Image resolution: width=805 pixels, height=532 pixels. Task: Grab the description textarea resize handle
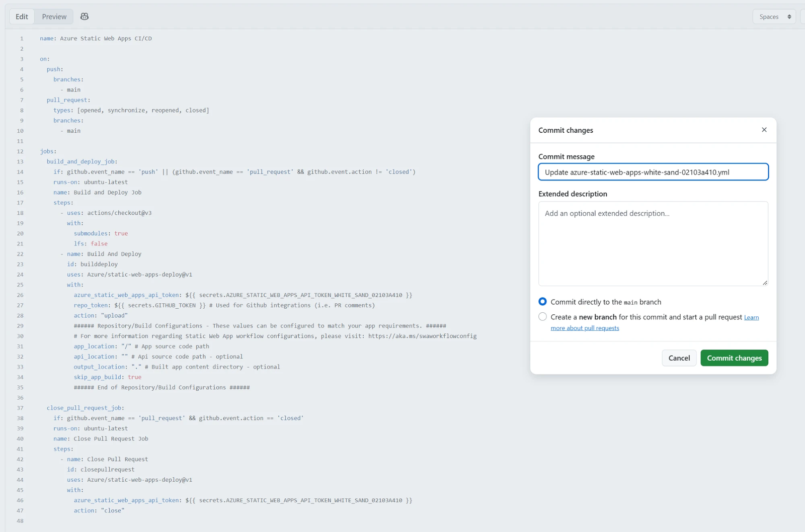click(765, 283)
